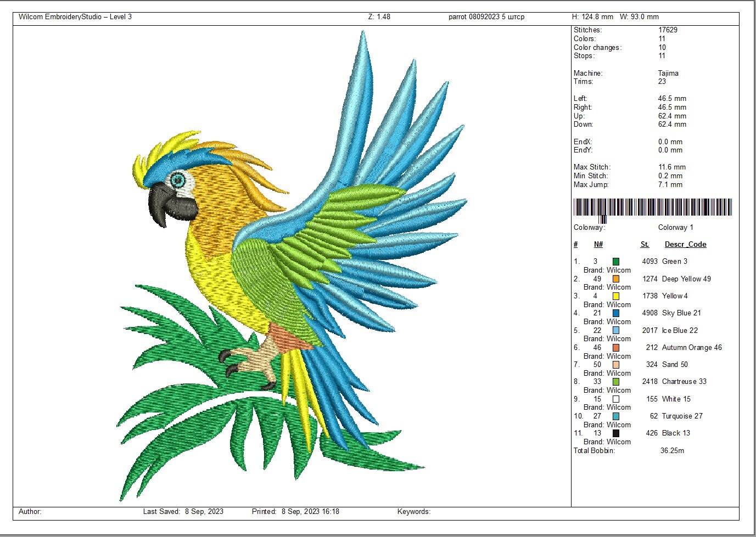Click the Ice Blue 22 swatch
This screenshot has height=537, width=756.
point(617,330)
